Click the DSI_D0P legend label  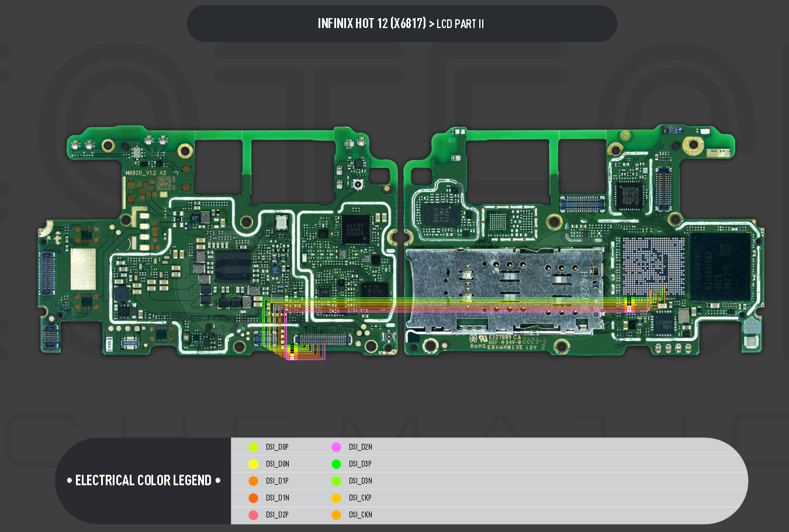(277, 447)
